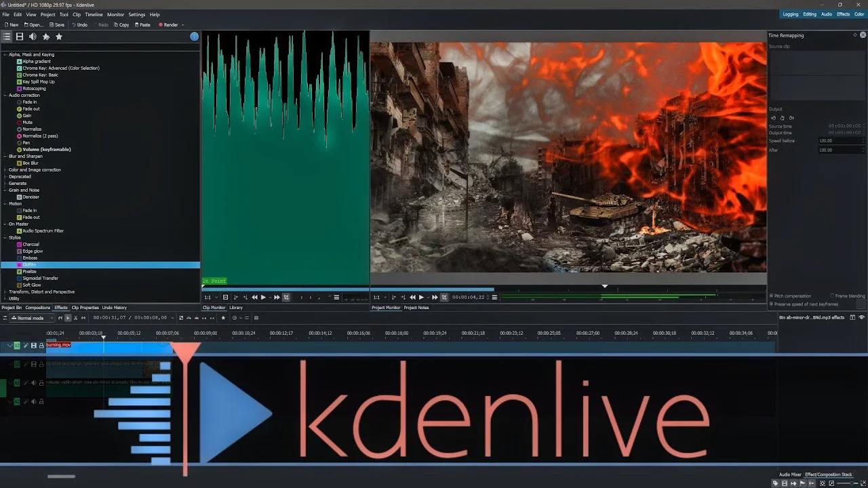
Task: Enable the loop zone icon in the Clip Monitor
Action: 285,297
